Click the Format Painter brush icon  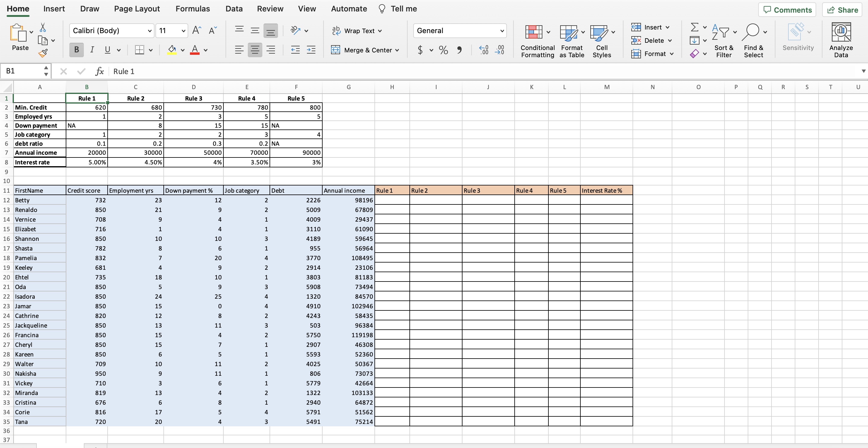tap(43, 53)
